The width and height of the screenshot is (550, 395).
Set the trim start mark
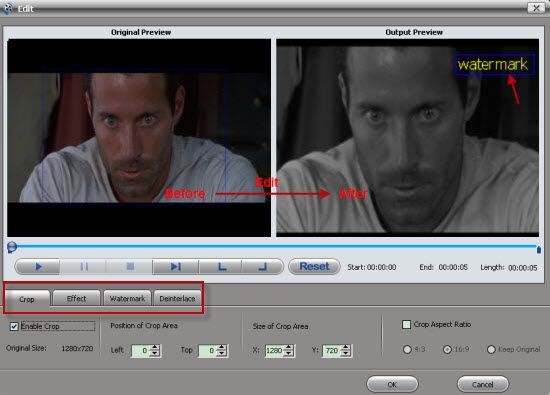click(221, 267)
